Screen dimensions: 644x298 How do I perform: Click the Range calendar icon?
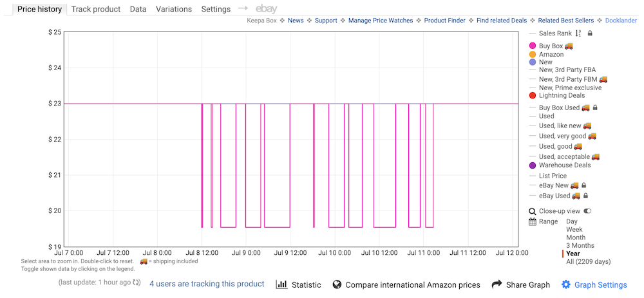tap(533, 221)
